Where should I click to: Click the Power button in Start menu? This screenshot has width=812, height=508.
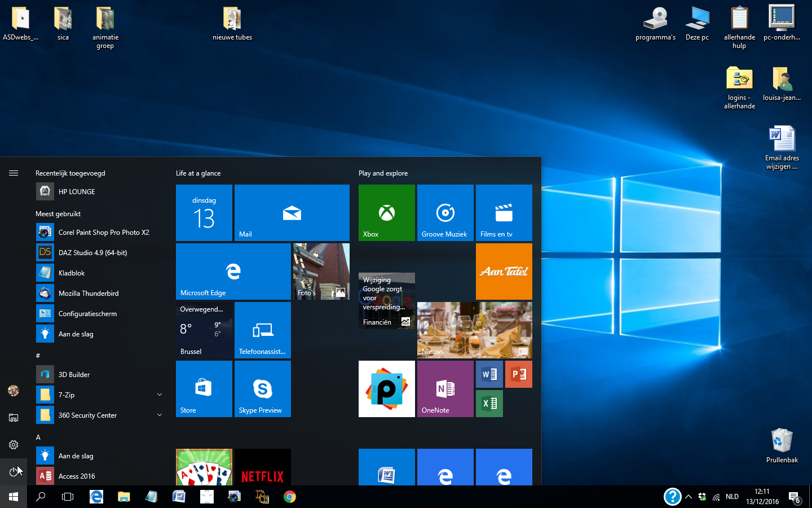(14, 472)
